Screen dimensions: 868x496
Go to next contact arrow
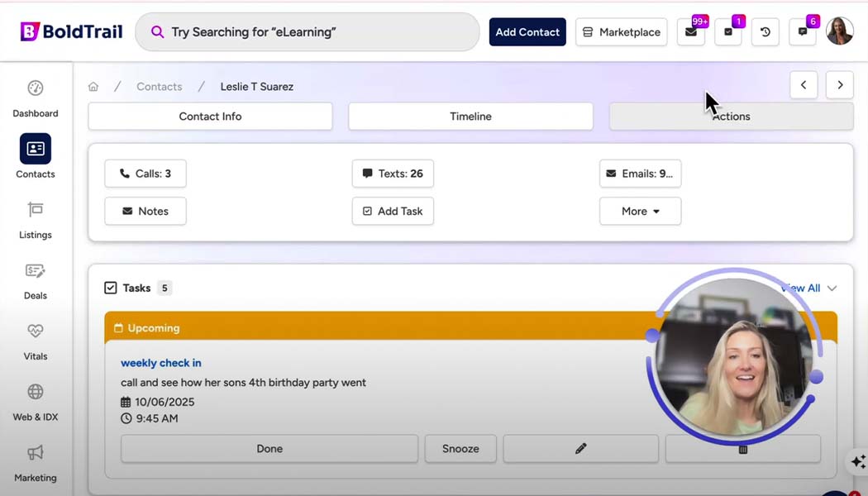(x=840, y=85)
